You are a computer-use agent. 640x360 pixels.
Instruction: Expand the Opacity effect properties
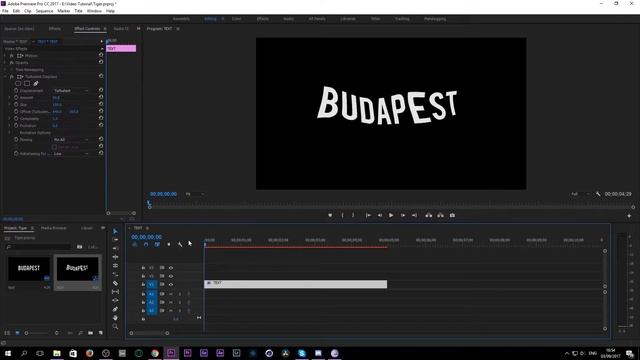[x=5, y=62]
